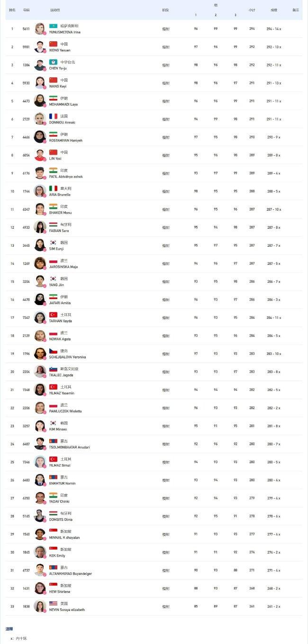
Task: Open athlete photo of HEW Shirlene
Action: point(40,588)
